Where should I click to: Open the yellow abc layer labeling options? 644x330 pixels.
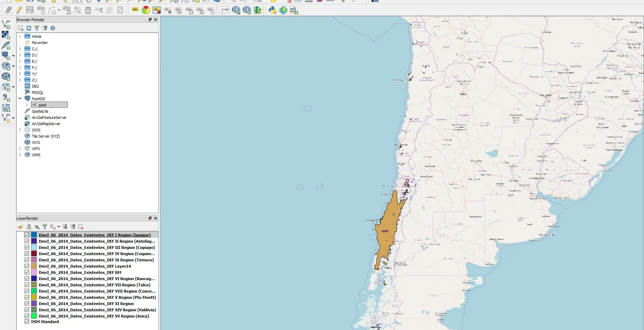click(x=135, y=10)
